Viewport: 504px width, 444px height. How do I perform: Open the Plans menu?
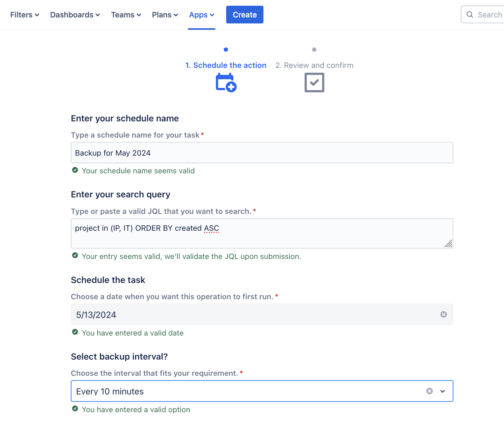pos(165,15)
